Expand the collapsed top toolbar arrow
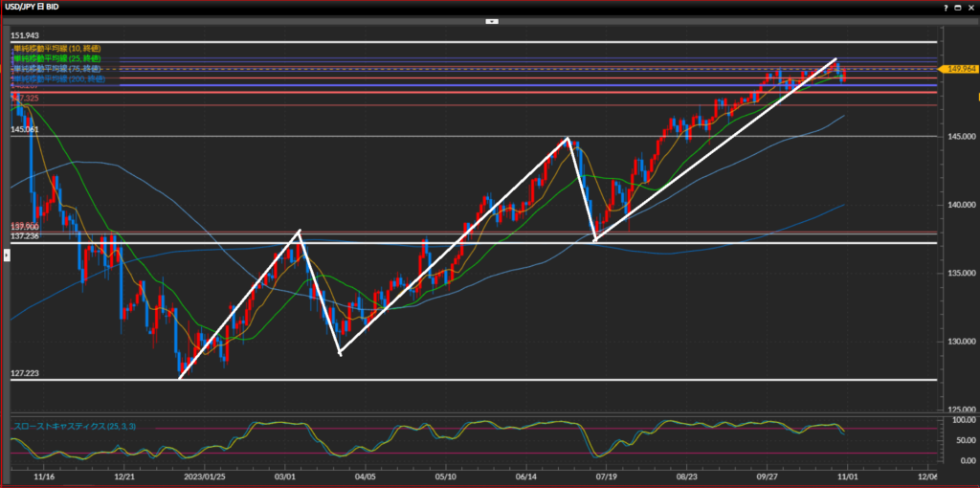 490,20
